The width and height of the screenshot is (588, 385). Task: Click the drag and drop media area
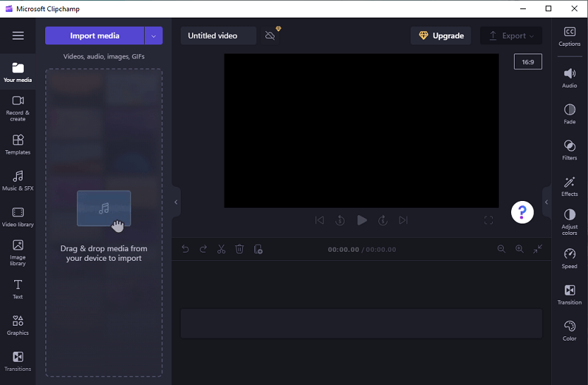[104, 222]
